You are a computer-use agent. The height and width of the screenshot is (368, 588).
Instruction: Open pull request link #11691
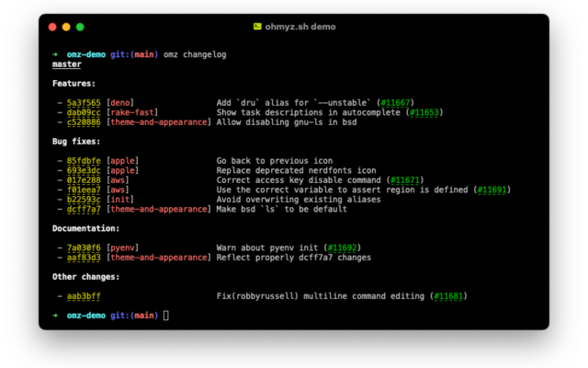coord(492,190)
